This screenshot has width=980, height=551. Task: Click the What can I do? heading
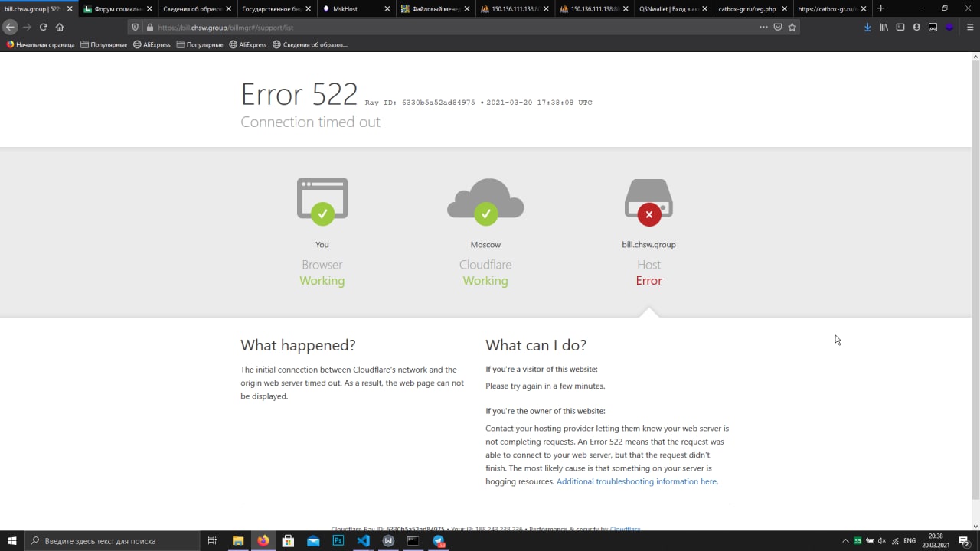(x=536, y=345)
